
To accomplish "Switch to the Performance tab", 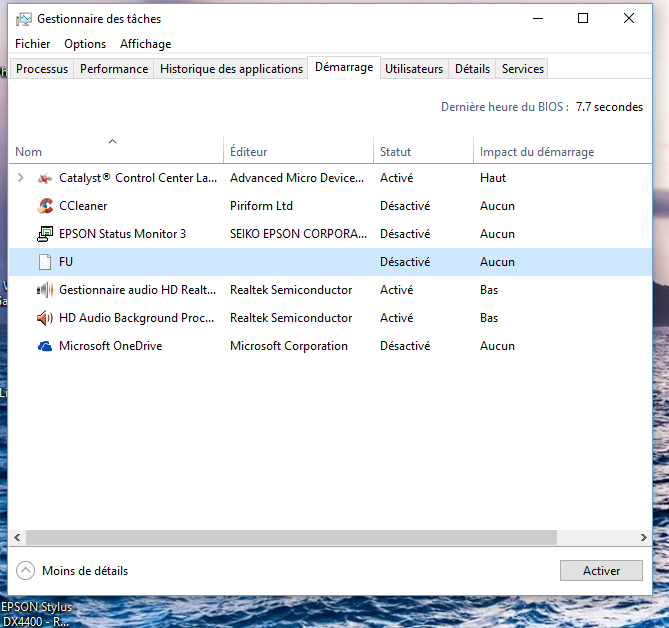I will pos(114,69).
